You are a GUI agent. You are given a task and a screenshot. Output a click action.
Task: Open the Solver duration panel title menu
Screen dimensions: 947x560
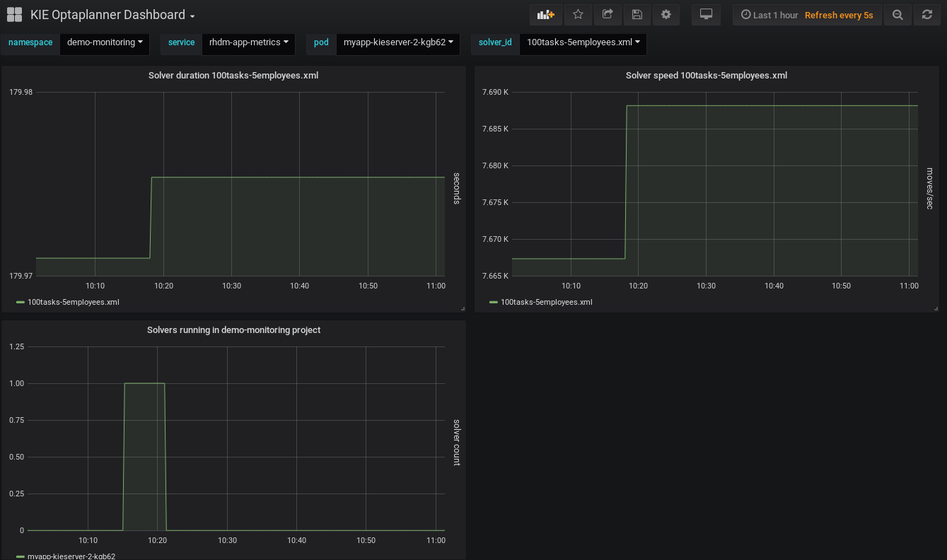[233, 75]
